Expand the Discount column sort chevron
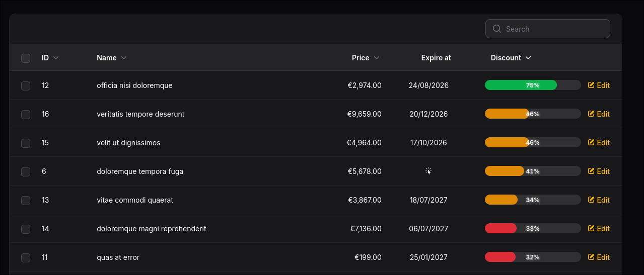The image size is (644, 275). coord(528,58)
